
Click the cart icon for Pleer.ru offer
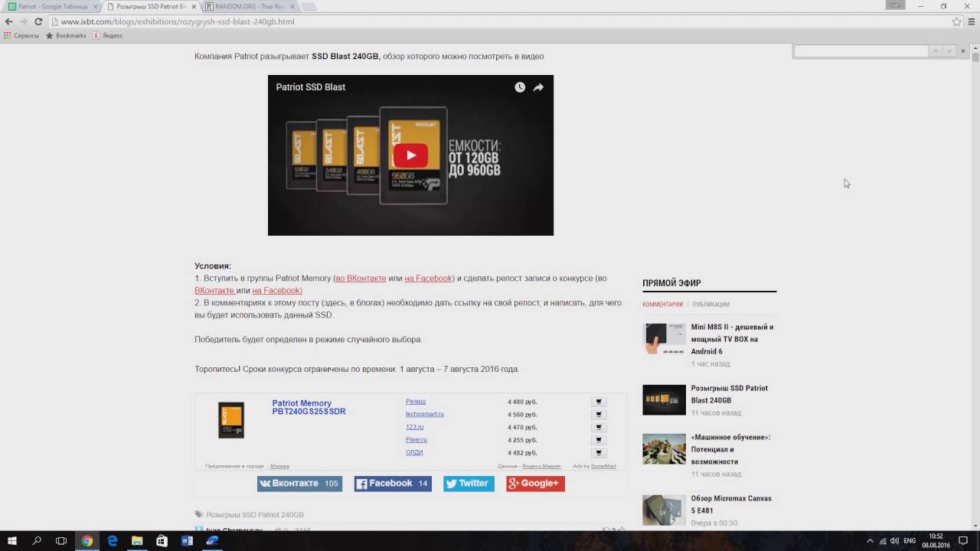point(599,440)
